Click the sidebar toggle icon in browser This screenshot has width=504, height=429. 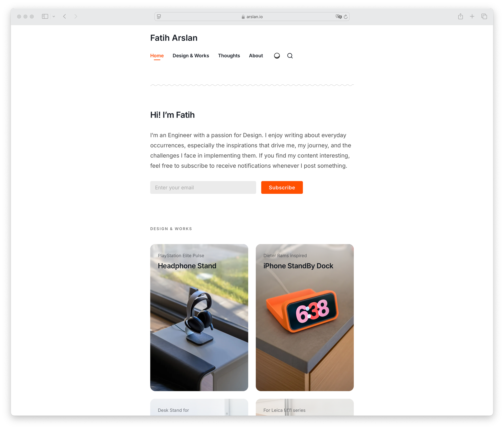click(45, 17)
